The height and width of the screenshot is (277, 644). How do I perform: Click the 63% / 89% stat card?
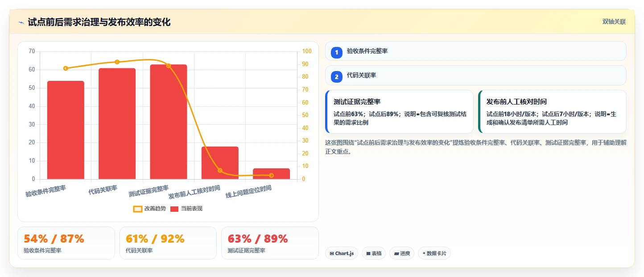pyautogui.click(x=270, y=243)
